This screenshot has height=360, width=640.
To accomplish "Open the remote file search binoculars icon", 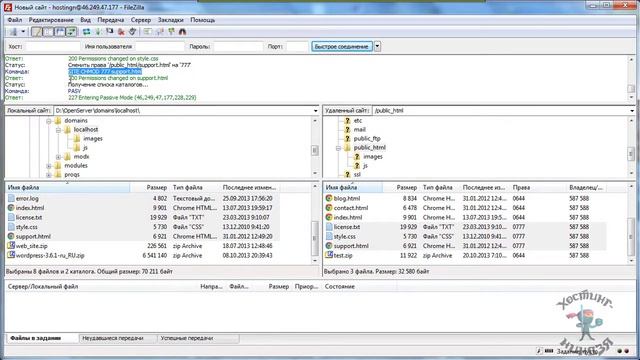I will pyautogui.click(x=182, y=32).
